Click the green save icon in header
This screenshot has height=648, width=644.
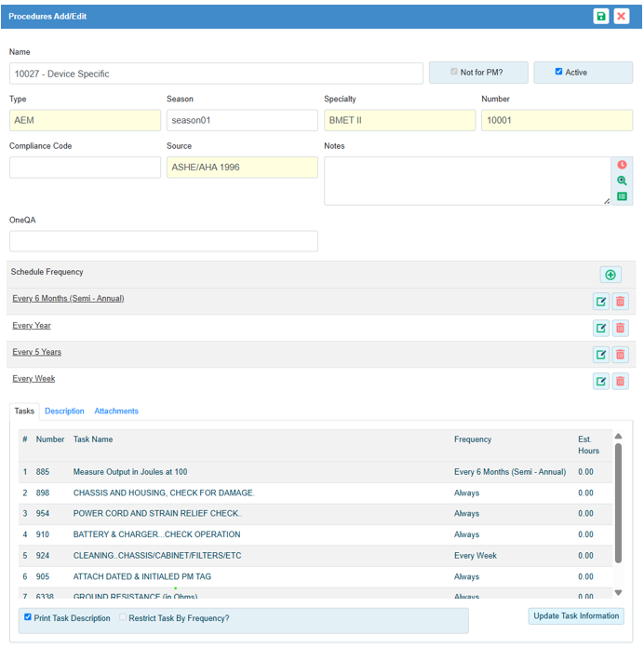601,17
